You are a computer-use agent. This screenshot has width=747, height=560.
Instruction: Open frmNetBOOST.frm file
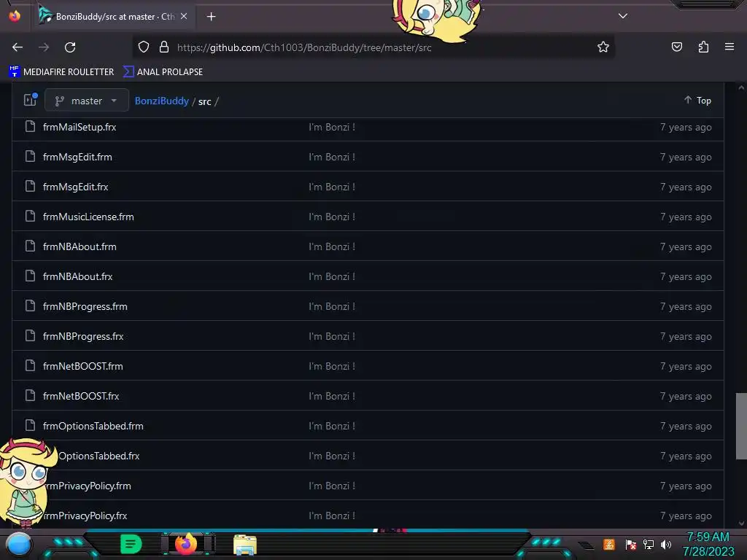tap(83, 366)
